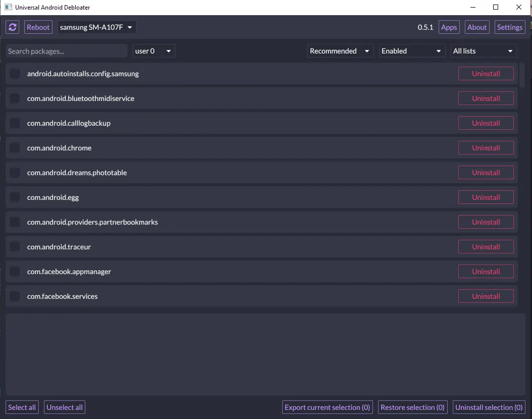Open the samsung SM-A107F device dropdown
The width and height of the screenshot is (532, 419).
point(97,27)
